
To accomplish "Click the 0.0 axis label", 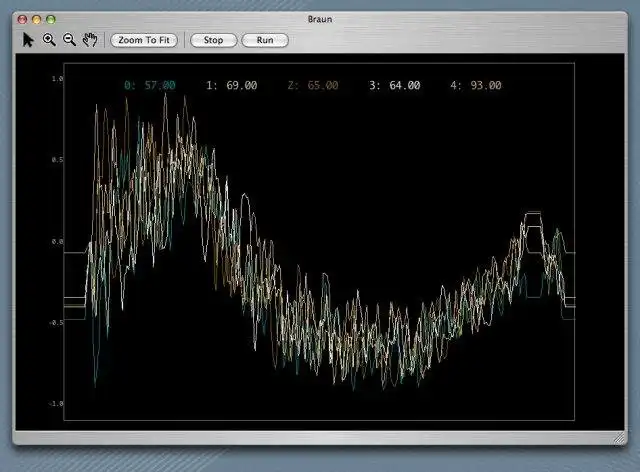I will pyautogui.click(x=58, y=241).
